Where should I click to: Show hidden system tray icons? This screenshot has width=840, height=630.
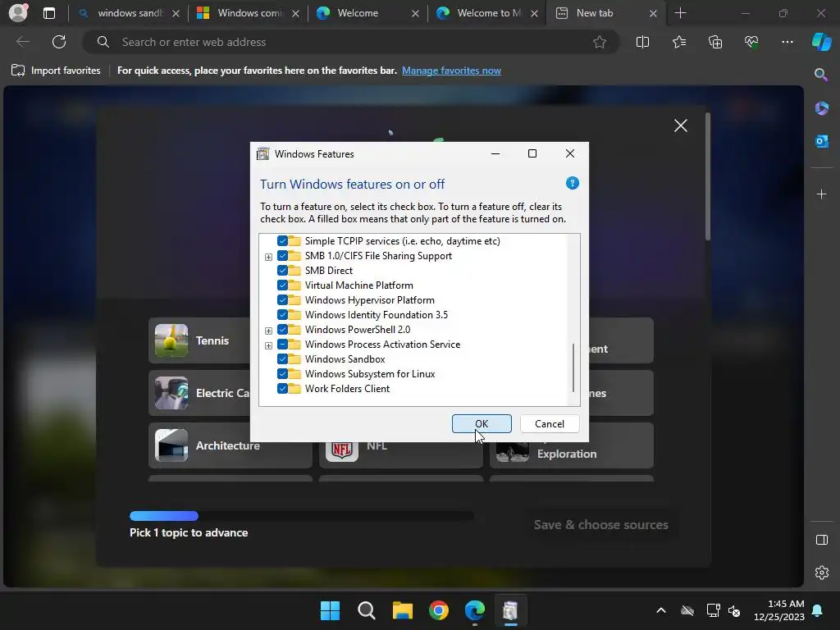click(x=661, y=610)
